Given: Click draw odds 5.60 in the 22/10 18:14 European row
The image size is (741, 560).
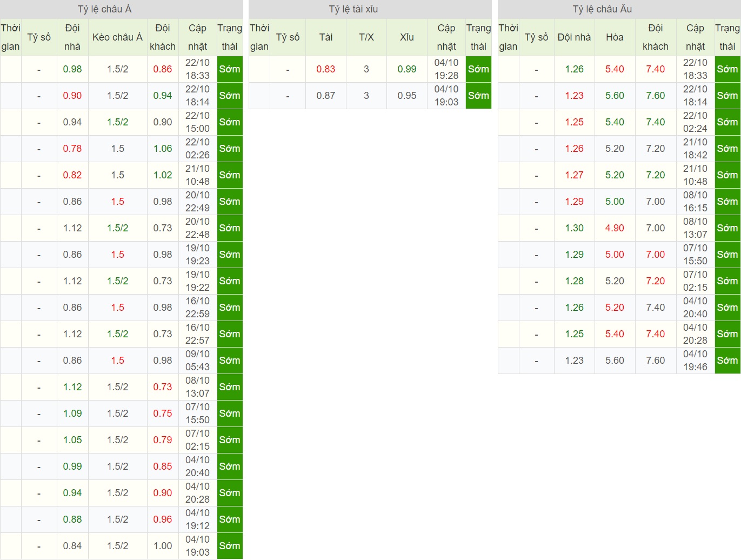Looking at the screenshot, I should (615, 96).
